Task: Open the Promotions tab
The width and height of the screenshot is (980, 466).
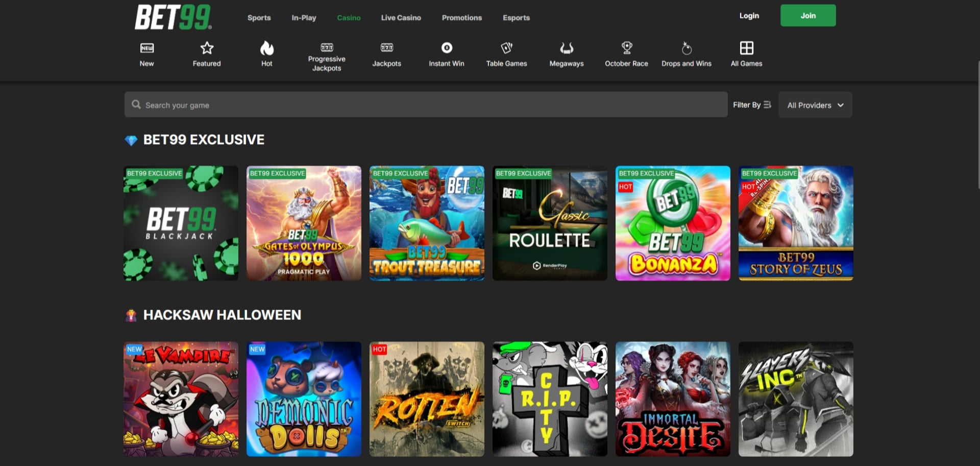Action: [x=462, y=18]
